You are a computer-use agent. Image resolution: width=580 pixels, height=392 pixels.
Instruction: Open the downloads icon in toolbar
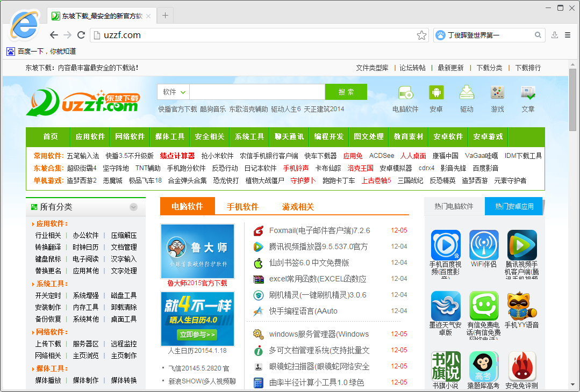click(555, 35)
